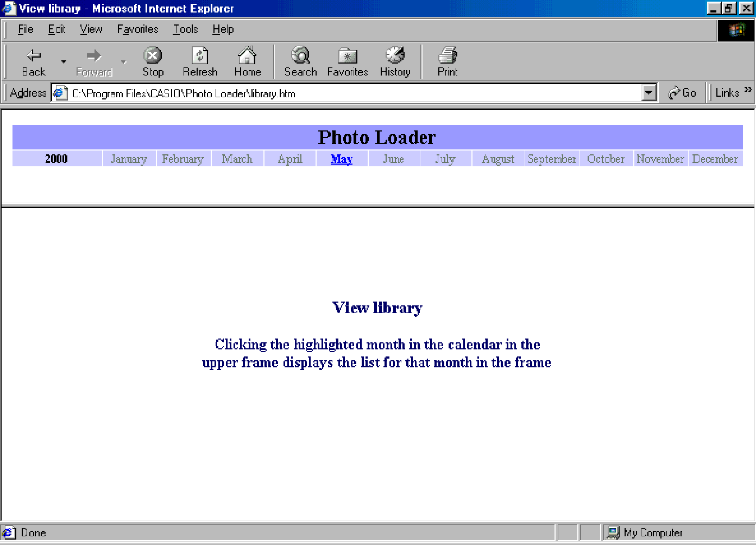Select the April calendar cell
This screenshot has width=756, height=545.
290,159
